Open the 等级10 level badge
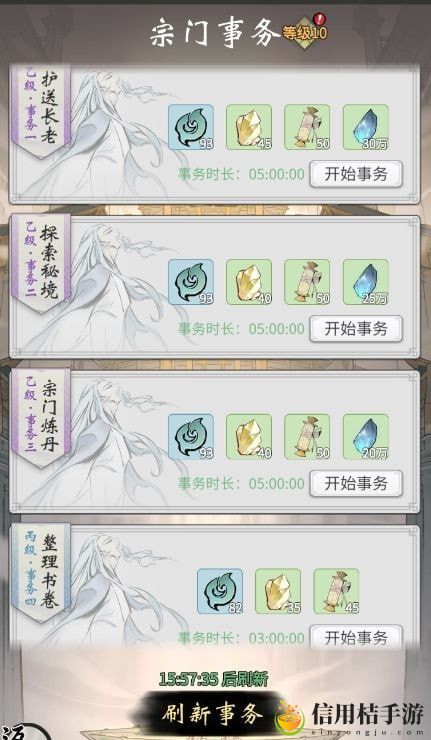Viewport: 431px width, 740px height. pyautogui.click(x=304, y=32)
